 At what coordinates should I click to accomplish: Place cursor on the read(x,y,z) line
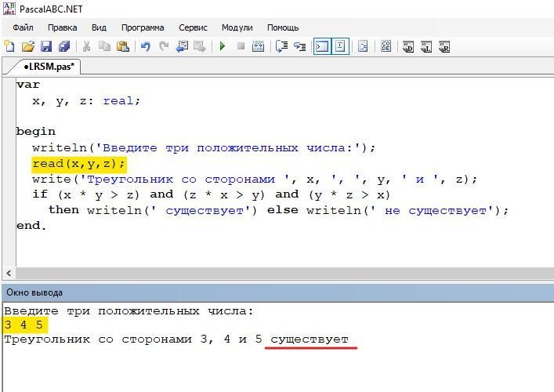point(79,164)
